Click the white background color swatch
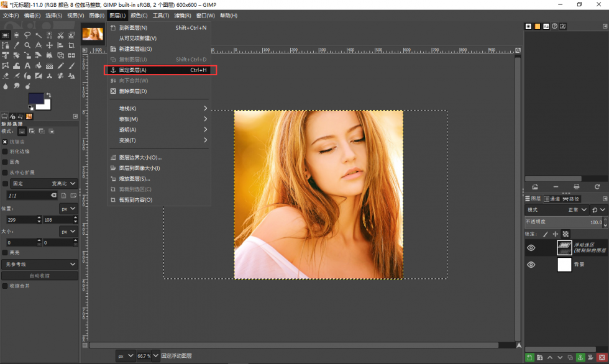Screen dimensions: 609x364 pyautogui.click(x=47, y=106)
